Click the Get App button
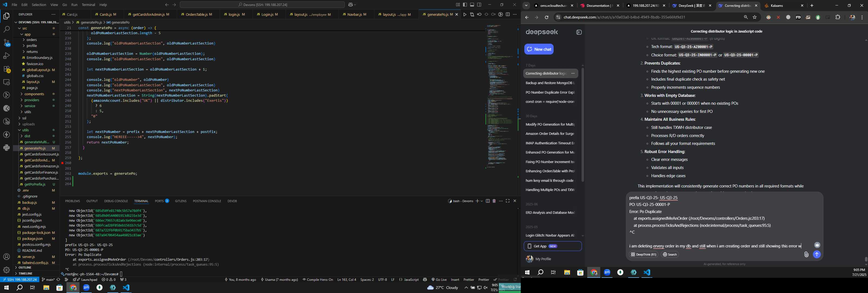868x293 pixels. tap(553, 246)
